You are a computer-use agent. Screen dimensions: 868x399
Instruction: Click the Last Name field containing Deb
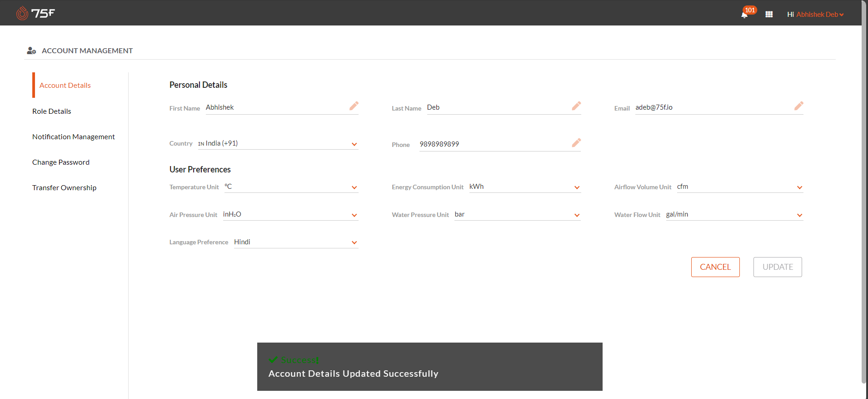click(x=504, y=108)
